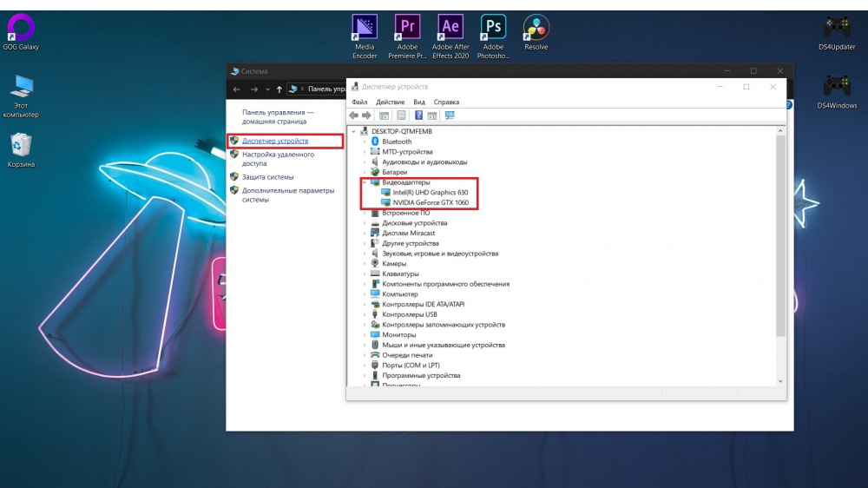Collapse Видеоадаптеры category

click(x=365, y=182)
